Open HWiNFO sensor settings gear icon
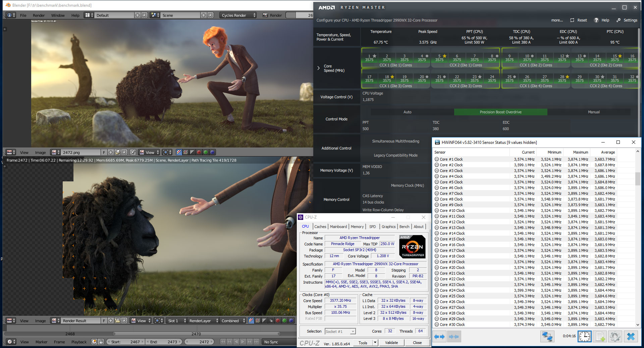The width and height of the screenshot is (644, 348). (x=615, y=336)
